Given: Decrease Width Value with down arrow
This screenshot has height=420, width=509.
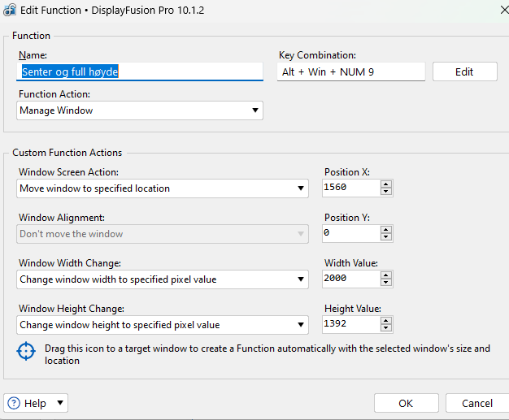Looking at the screenshot, I should click(386, 284).
